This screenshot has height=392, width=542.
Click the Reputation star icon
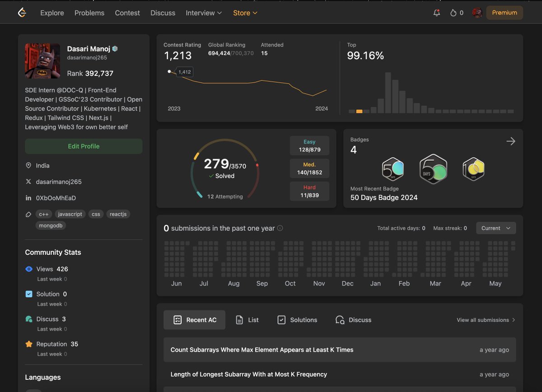[x=29, y=344]
